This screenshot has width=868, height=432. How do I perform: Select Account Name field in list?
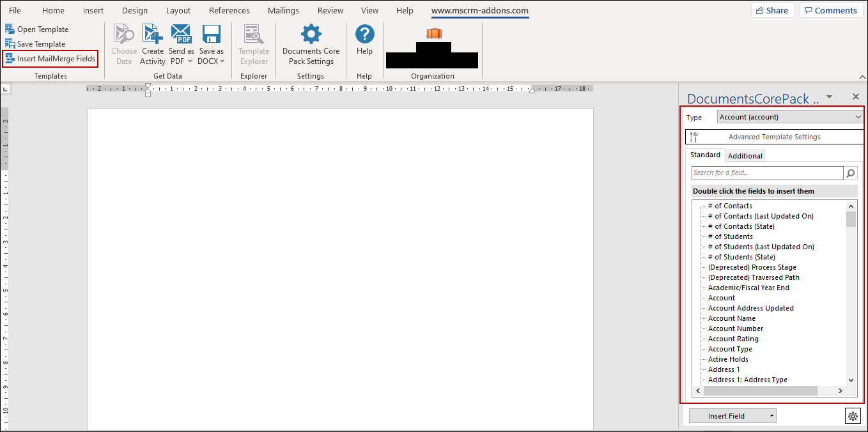[731, 318]
